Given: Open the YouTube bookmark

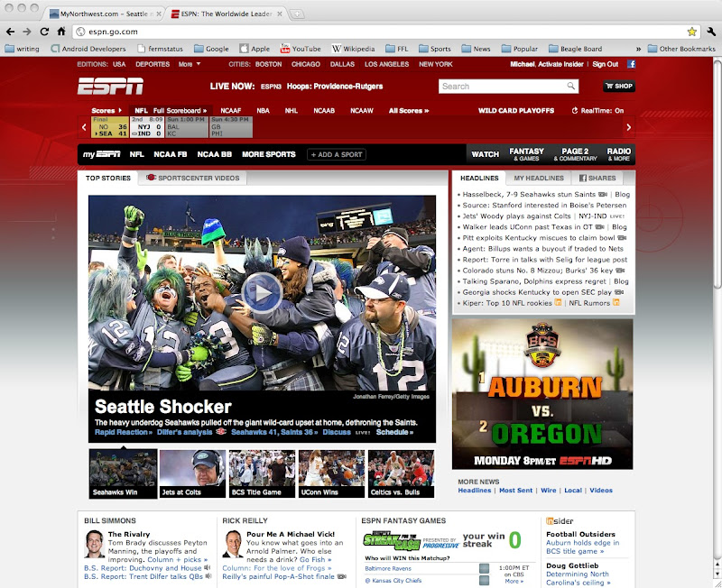Looking at the screenshot, I should coord(301,49).
